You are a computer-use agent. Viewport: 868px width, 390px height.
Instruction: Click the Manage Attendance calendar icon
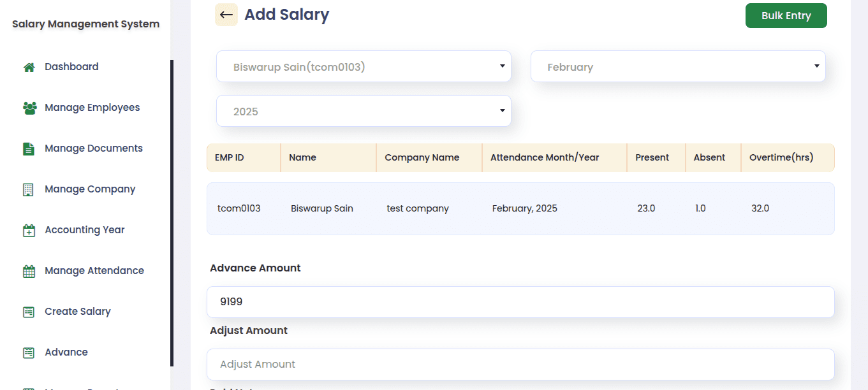tap(29, 271)
